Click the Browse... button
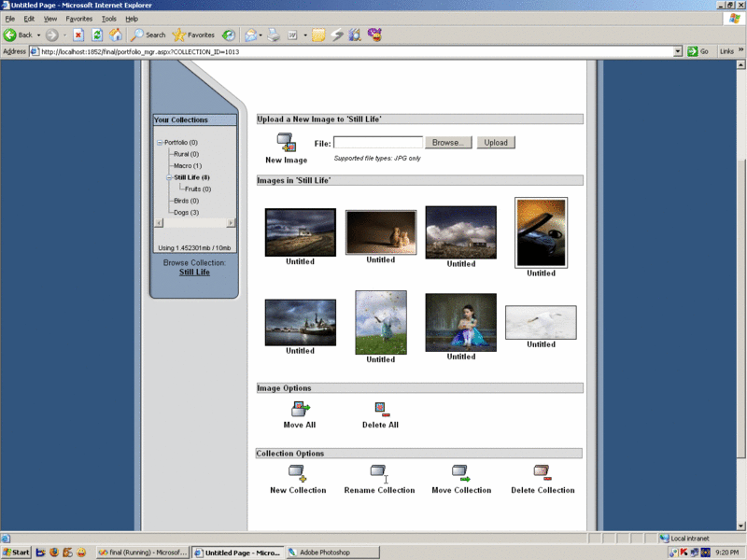The height and width of the screenshot is (560, 747). 448,143
